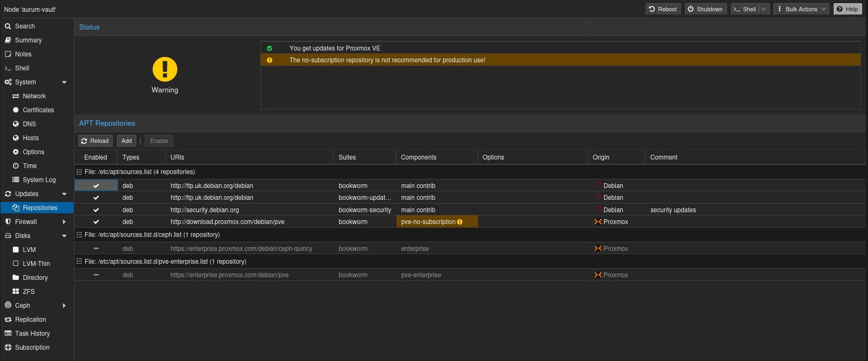Click the Replication retweet icon

pyautogui.click(x=8, y=320)
